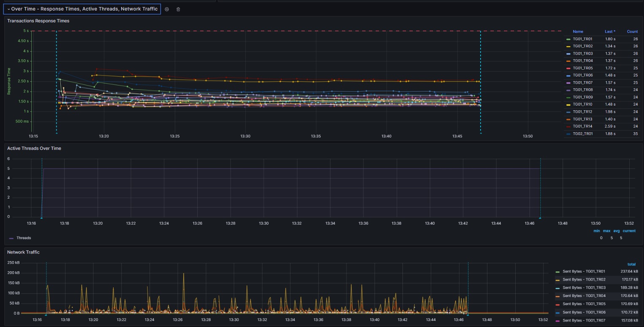
Task: Select Sent Bytes - TG01_TR01 legend entry
Action: point(584,272)
